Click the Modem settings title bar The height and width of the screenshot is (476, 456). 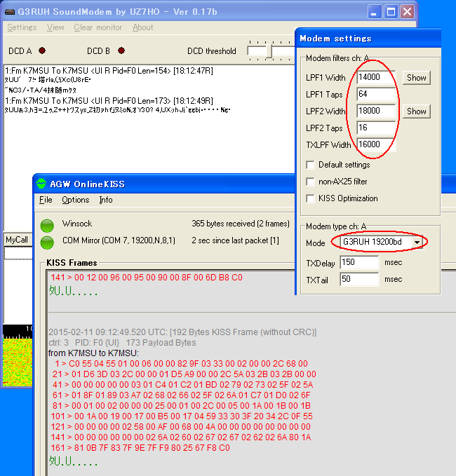[x=368, y=39]
